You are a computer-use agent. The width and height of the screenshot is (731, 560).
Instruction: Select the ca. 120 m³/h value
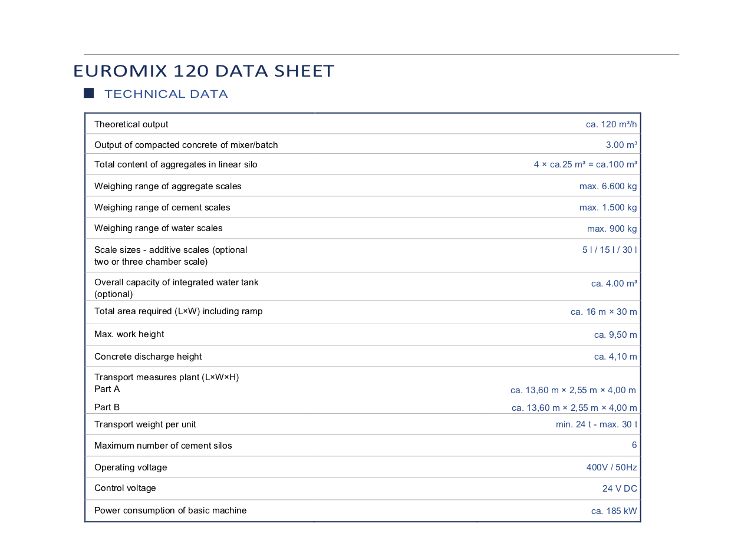(611, 124)
